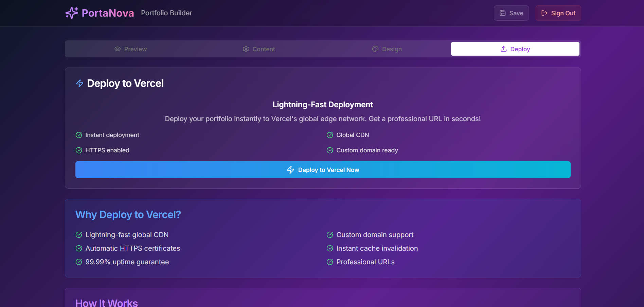Click the Instant cache invalidation text
The height and width of the screenshot is (307, 644).
tap(377, 248)
